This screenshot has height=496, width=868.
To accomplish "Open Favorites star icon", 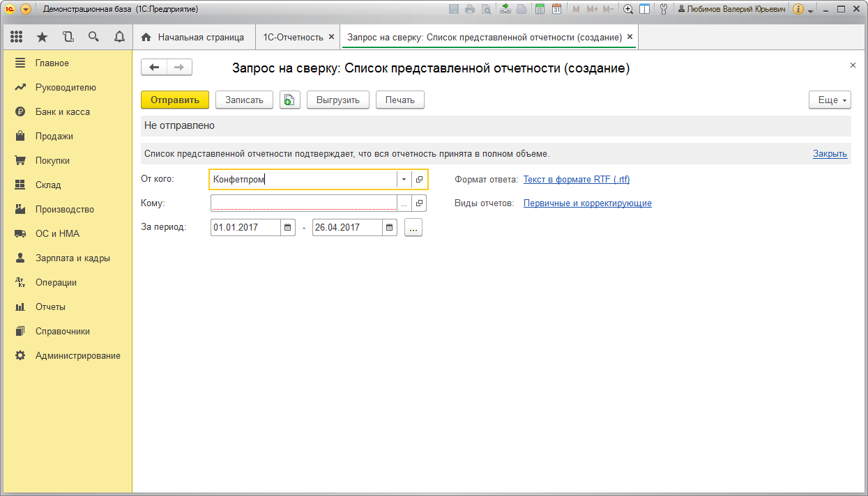I will [x=43, y=37].
